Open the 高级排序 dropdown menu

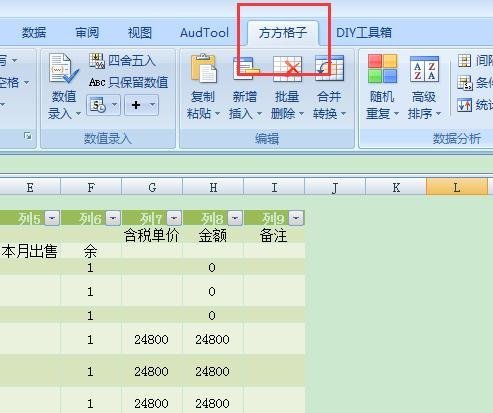438,114
